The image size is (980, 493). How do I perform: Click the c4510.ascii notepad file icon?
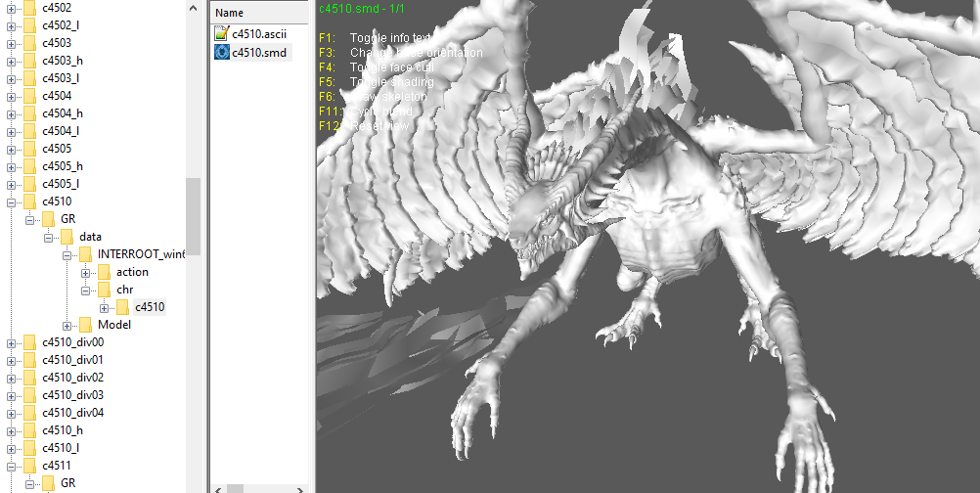[221, 33]
